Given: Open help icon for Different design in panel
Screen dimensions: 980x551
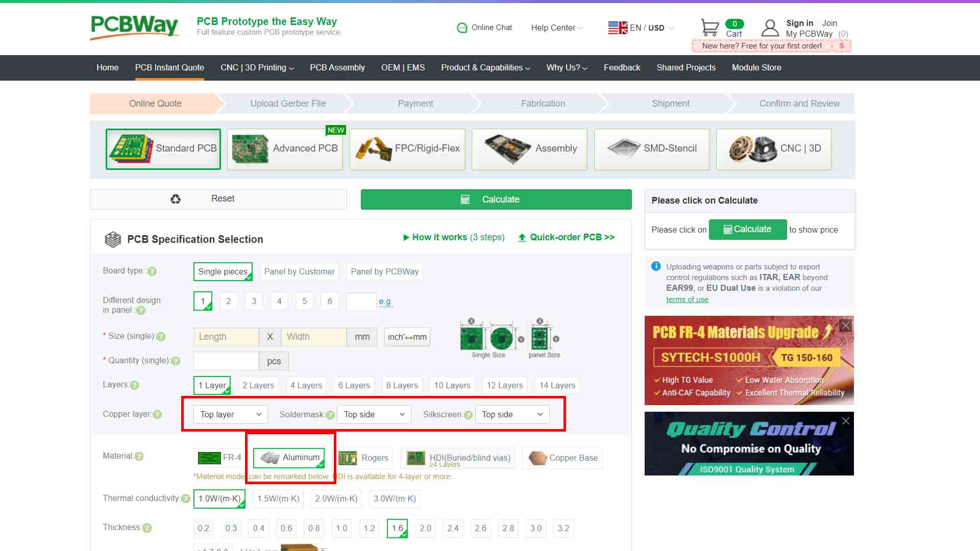Looking at the screenshot, I should point(141,310).
